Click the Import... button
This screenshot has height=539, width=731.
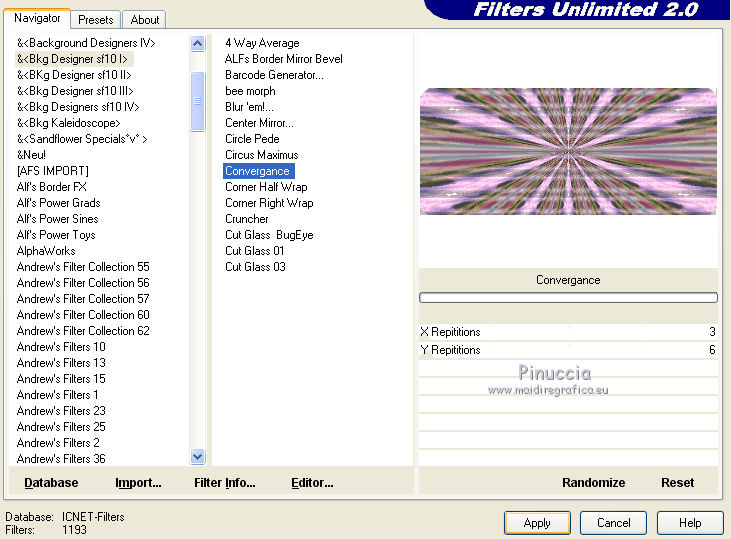(x=138, y=483)
